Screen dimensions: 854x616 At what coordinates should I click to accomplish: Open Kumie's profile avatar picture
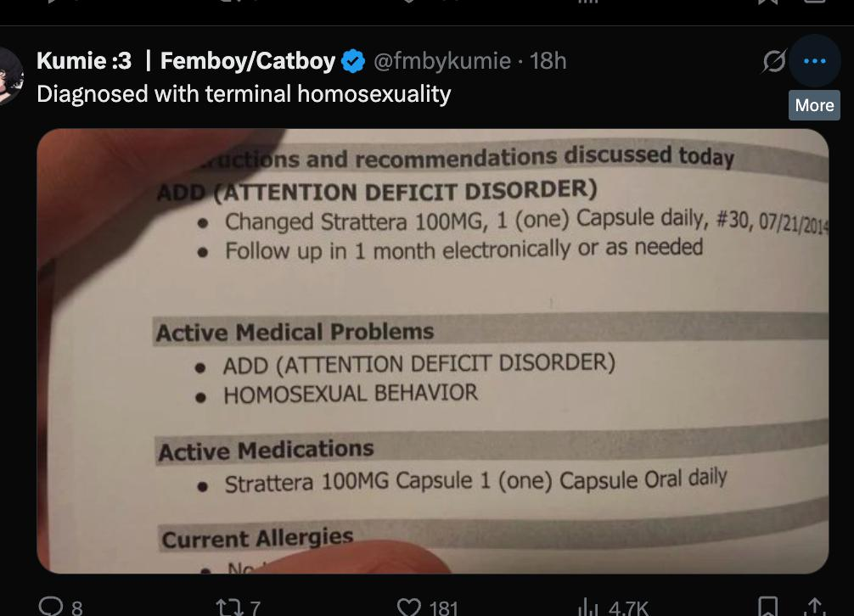click(8, 75)
